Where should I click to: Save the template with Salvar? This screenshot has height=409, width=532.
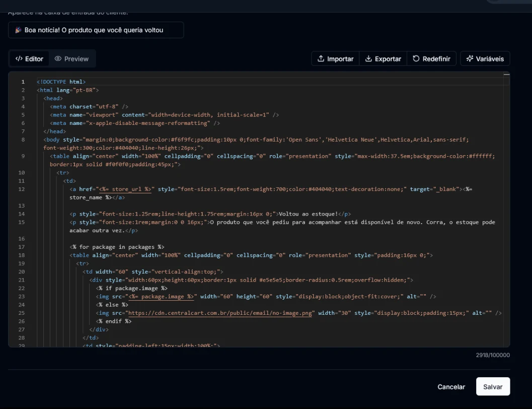point(493,387)
